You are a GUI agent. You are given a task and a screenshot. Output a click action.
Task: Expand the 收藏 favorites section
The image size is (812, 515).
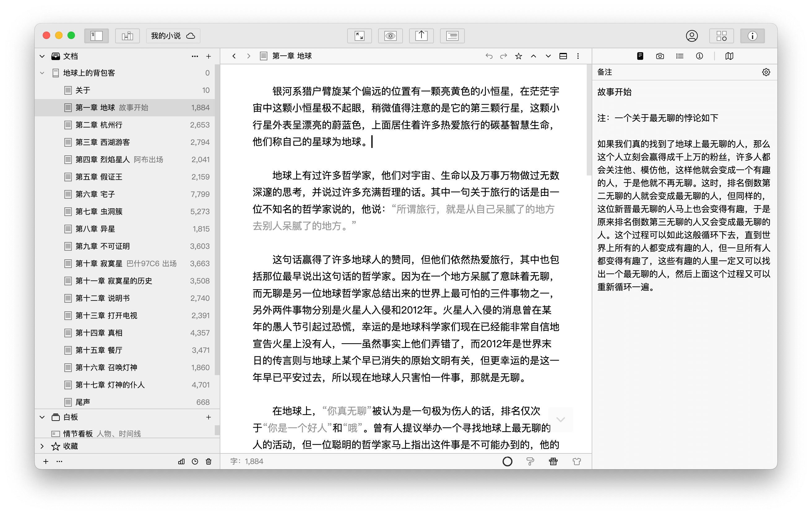click(42, 446)
